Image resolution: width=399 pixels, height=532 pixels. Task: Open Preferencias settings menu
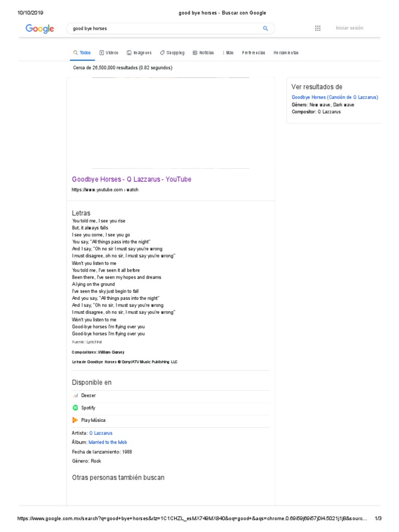pos(254,52)
